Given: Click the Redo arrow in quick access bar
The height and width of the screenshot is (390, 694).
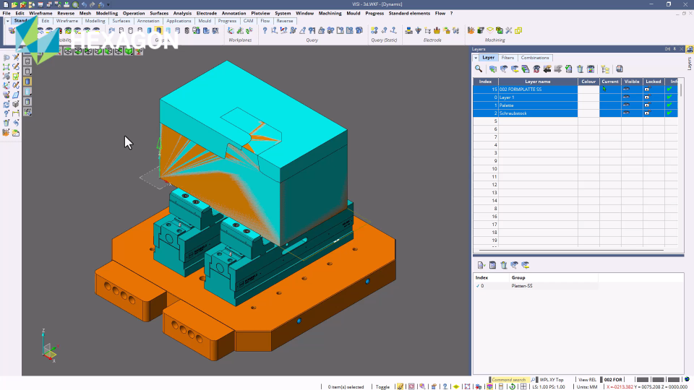Looking at the screenshot, I should click(93, 4).
